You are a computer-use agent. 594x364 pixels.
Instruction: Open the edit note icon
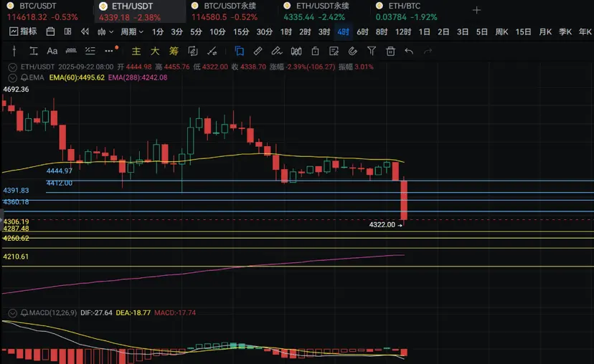click(334, 51)
